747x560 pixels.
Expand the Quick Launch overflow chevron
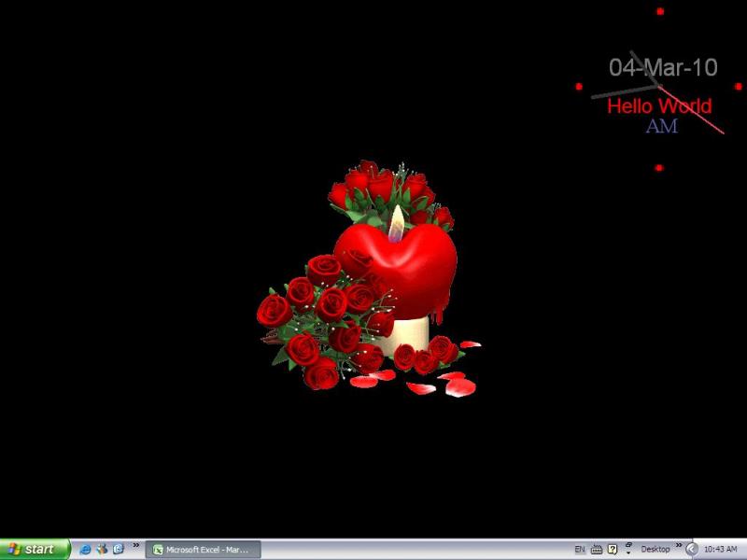click(x=136, y=546)
